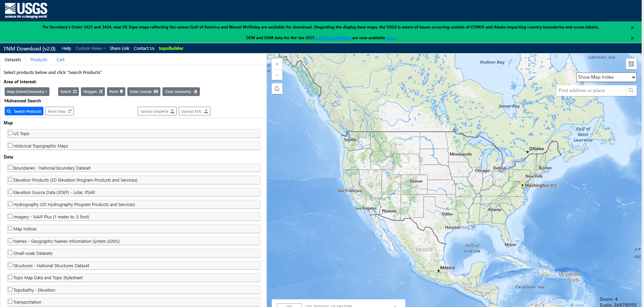Screen dimensions: 644x307
Task: Dismiss the Secretary's Order banner
Action: tap(632, 27)
